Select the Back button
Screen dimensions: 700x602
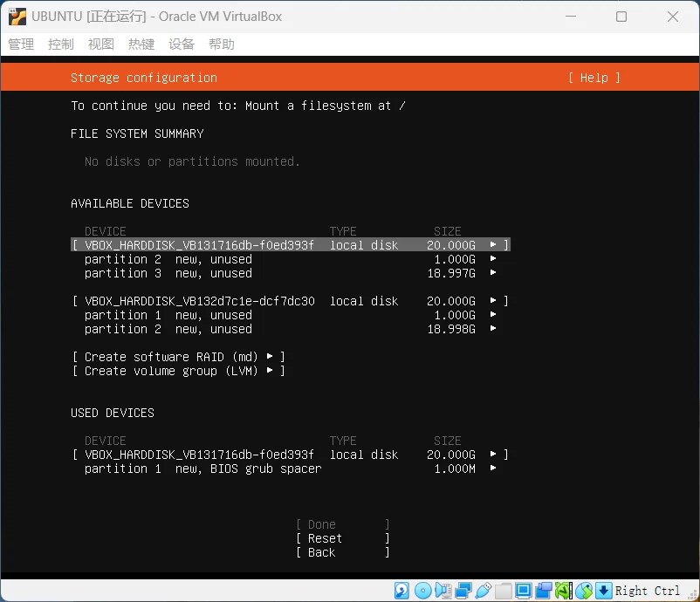tap(342, 552)
